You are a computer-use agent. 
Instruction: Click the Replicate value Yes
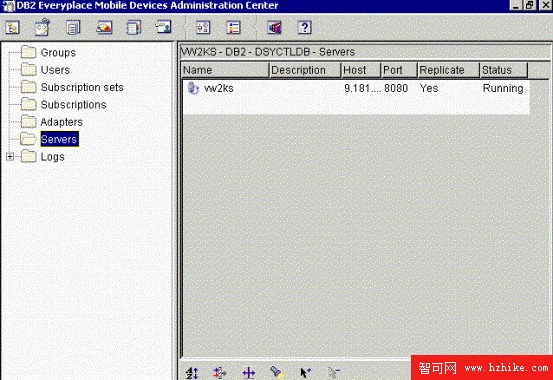(x=429, y=88)
